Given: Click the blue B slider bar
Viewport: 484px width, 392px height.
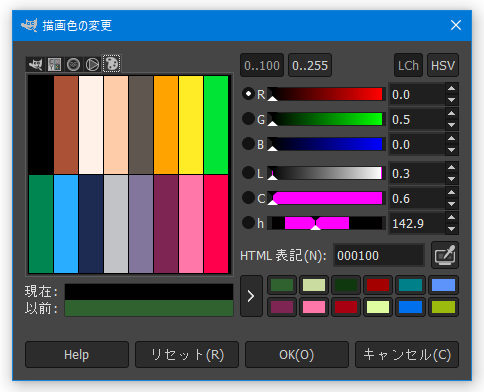Looking at the screenshot, I should 327,144.
